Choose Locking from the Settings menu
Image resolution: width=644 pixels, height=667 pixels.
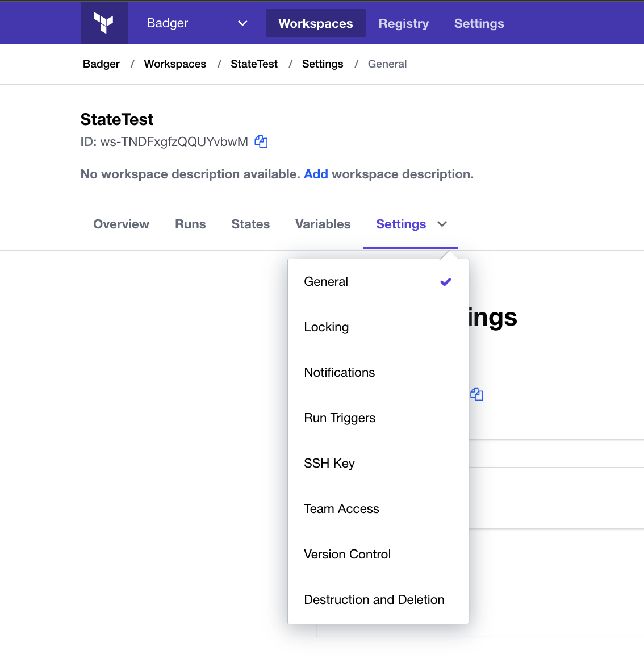[x=327, y=327]
